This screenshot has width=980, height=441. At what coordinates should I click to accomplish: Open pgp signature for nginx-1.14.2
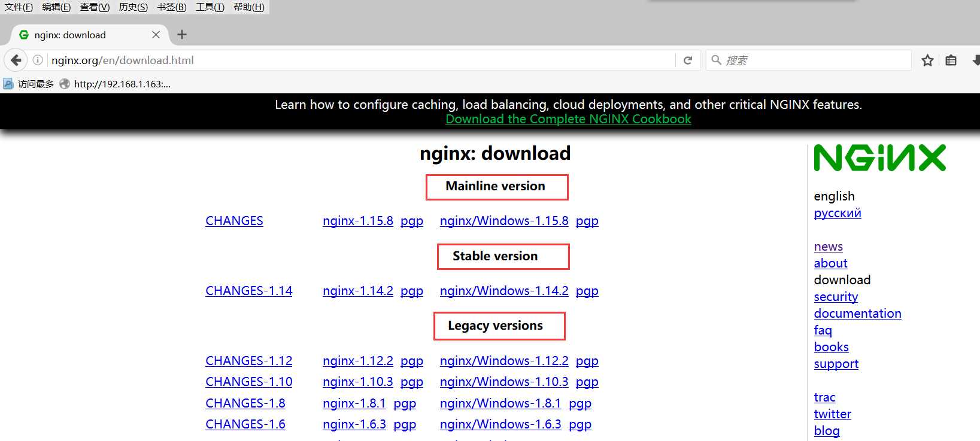412,291
